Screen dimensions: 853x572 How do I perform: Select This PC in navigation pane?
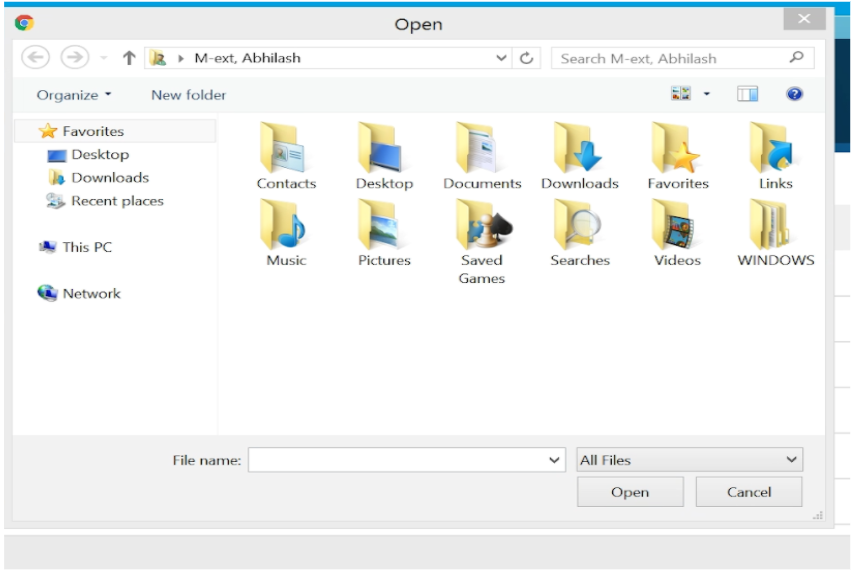tap(87, 247)
